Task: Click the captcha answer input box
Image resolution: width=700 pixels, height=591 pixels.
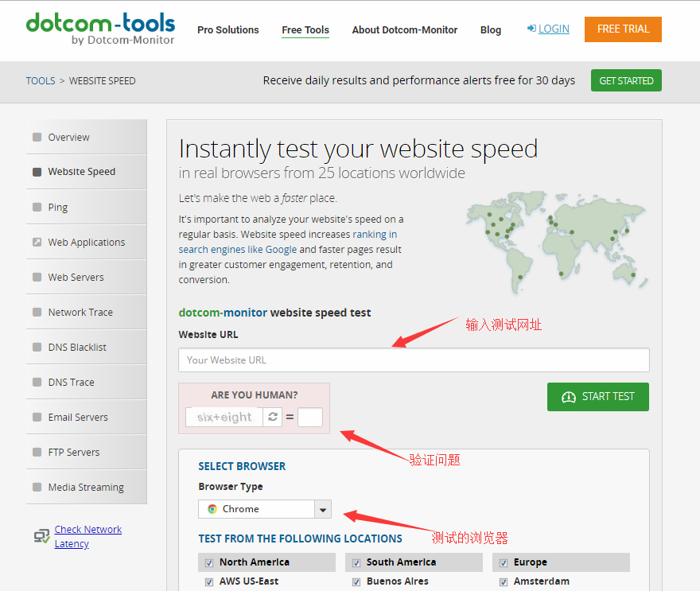Action: pyautogui.click(x=310, y=417)
